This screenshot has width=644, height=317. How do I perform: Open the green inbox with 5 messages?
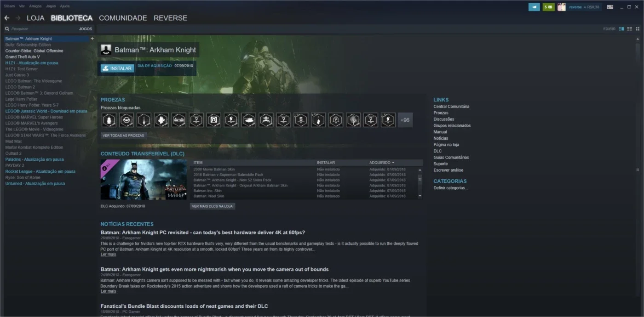(548, 7)
